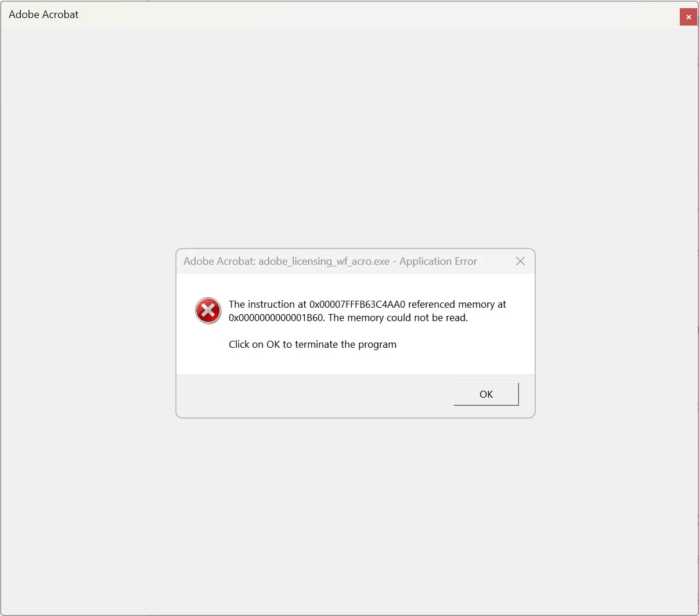Image resolution: width=699 pixels, height=616 pixels.
Task: Click the red error icon
Action: click(x=208, y=311)
